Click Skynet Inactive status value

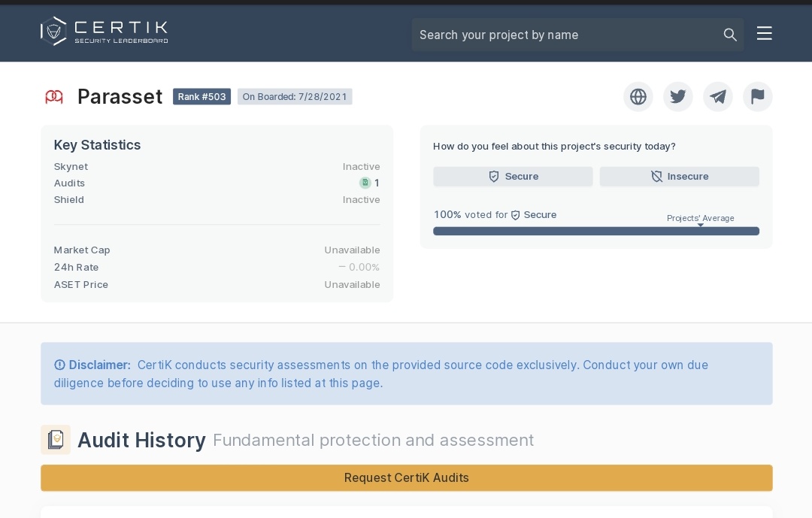[x=361, y=166]
